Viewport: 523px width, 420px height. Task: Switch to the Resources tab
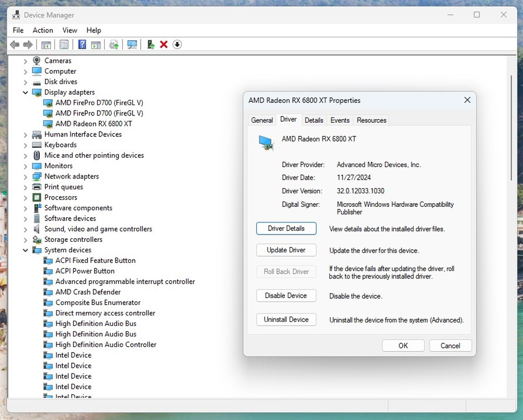coord(371,120)
